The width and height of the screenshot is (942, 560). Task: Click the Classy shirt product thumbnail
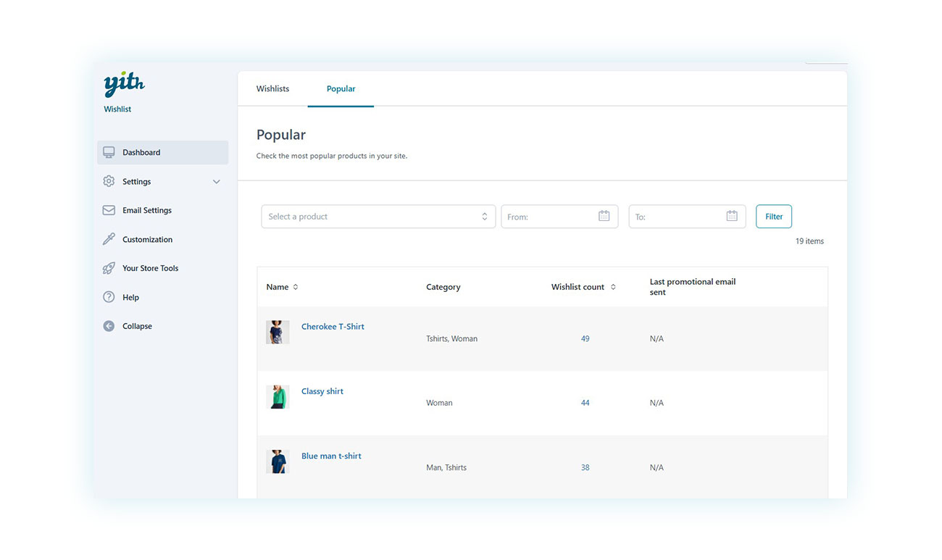tap(278, 397)
